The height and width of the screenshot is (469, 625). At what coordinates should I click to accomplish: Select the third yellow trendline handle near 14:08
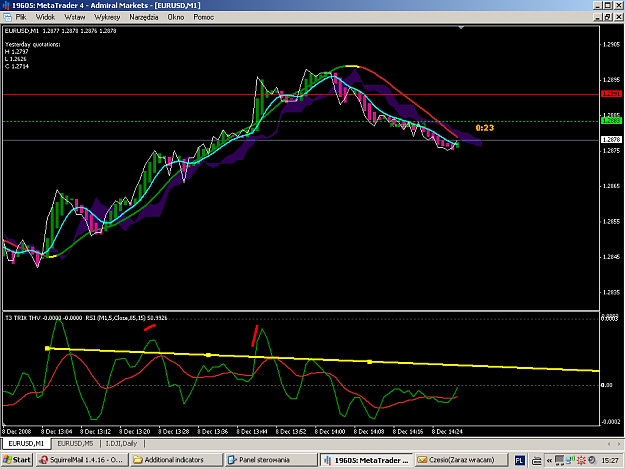(x=369, y=362)
